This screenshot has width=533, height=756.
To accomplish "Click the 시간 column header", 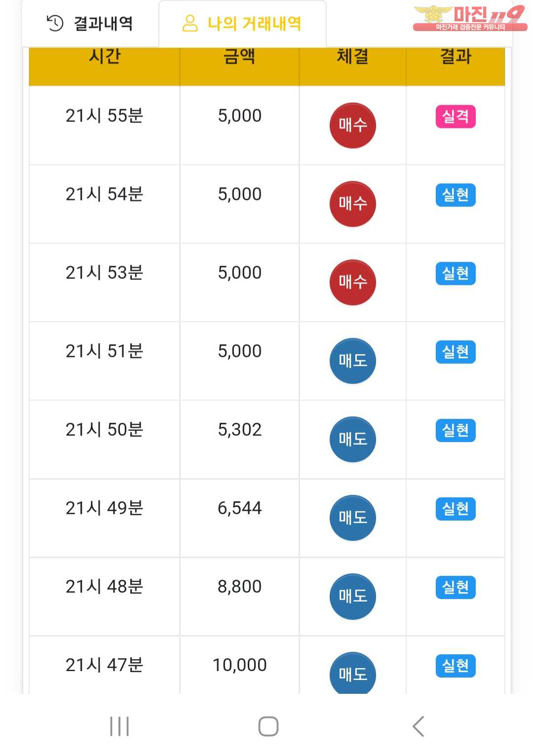I will click(x=105, y=57).
